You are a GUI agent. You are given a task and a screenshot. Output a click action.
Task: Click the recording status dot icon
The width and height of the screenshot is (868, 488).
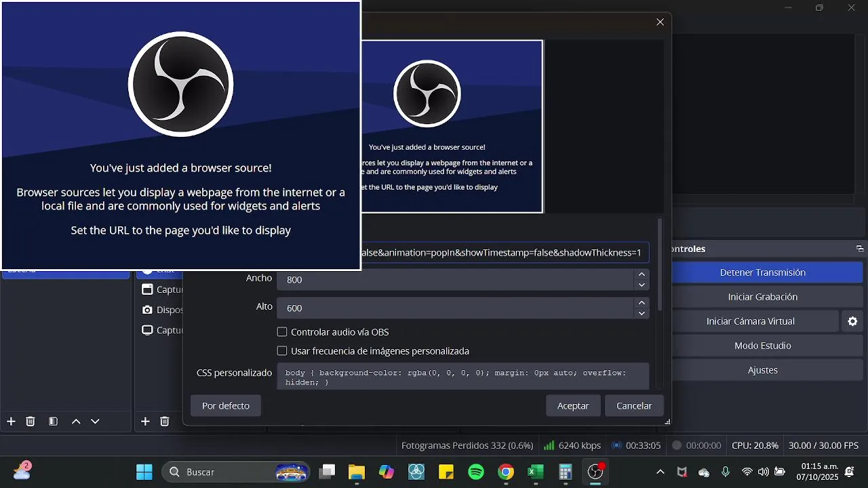tap(676, 445)
